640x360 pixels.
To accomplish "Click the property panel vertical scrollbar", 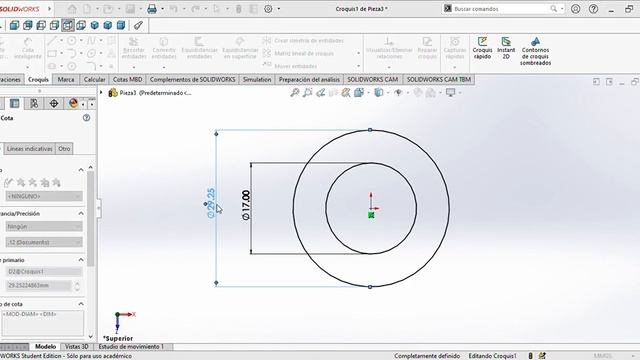I will pos(91,220).
